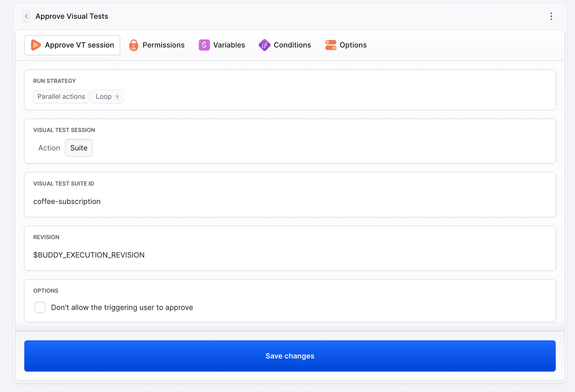Image resolution: width=575 pixels, height=392 pixels.
Task: Click the OPTIONS section heading
Action: pyautogui.click(x=46, y=291)
